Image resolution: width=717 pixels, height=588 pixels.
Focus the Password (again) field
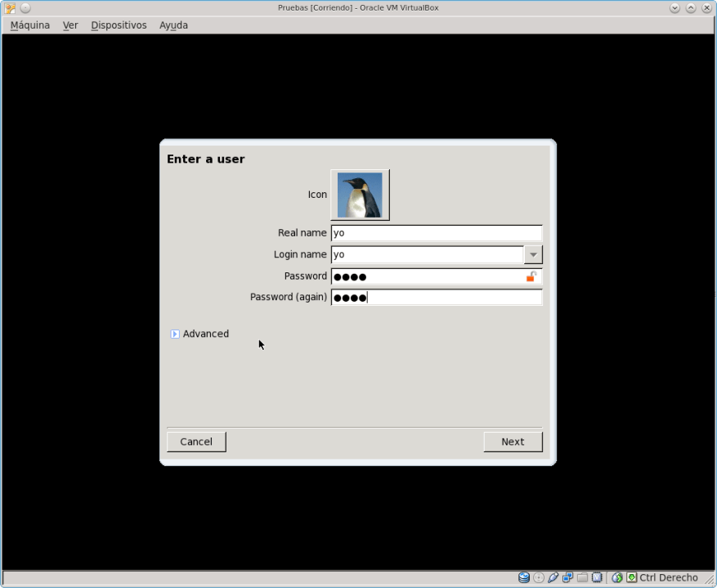(436, 298)
